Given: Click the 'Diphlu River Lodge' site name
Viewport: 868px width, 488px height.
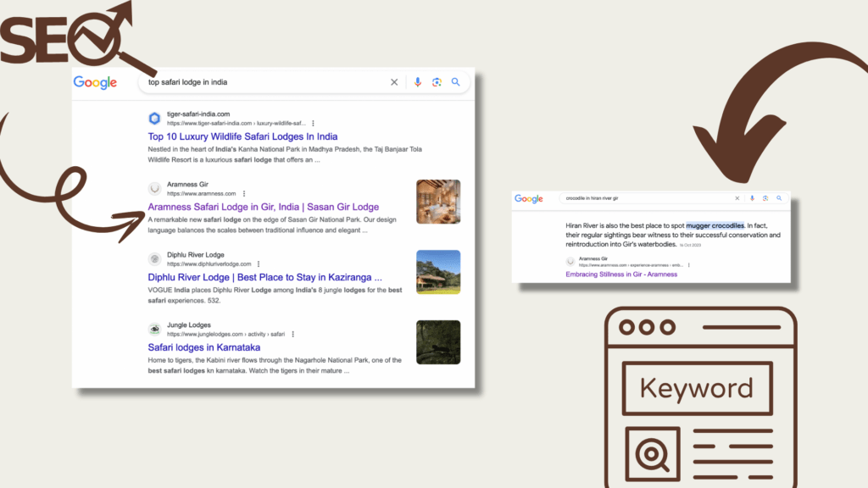Looking at the screenshot, I should pyautogui.click(x=196, y=255).
